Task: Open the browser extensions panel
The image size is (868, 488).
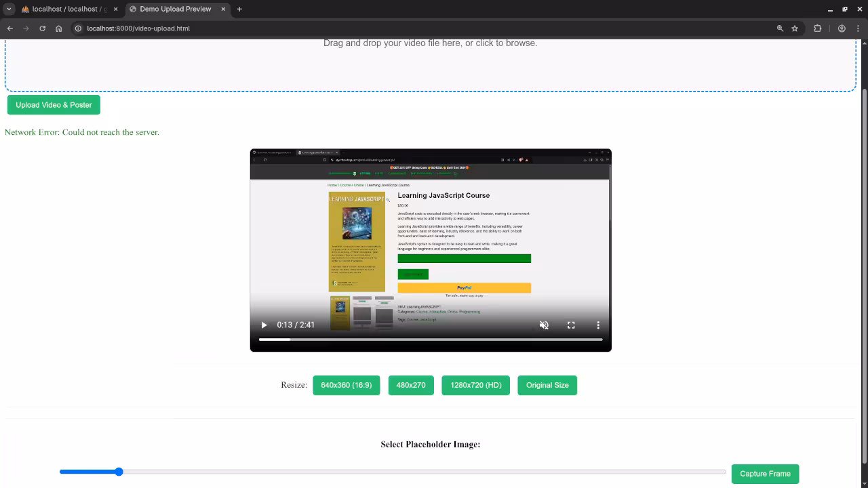Action: coord(817,28)
